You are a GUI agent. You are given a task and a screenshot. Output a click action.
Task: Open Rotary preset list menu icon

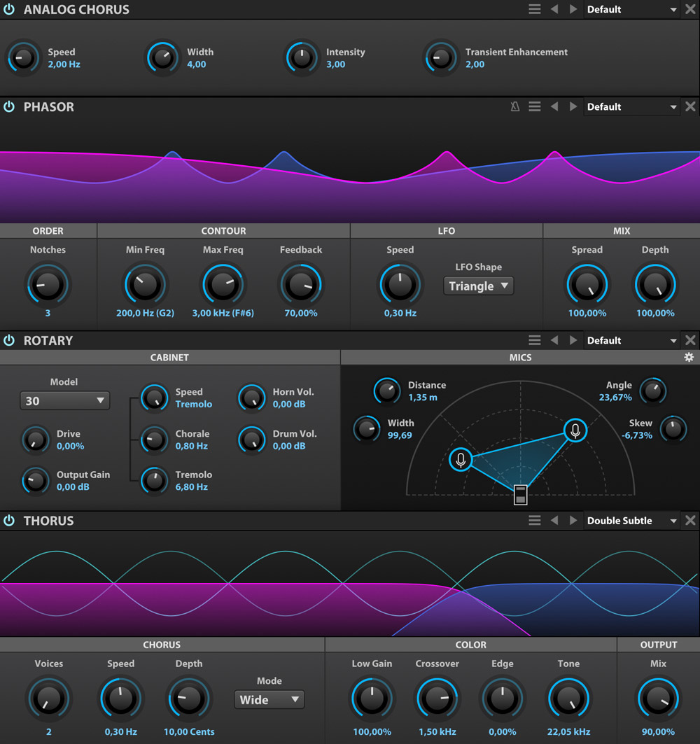point(534,340)
